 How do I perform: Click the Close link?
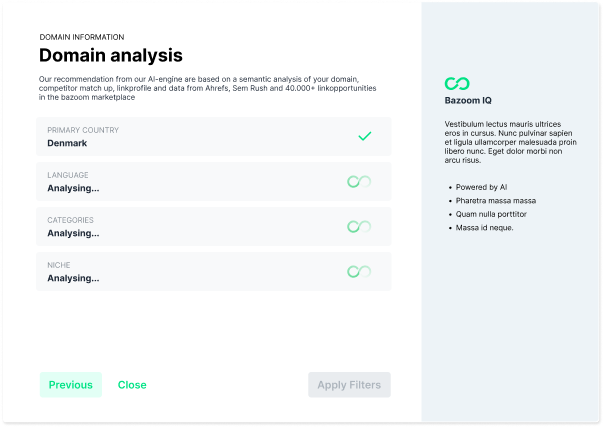tap(132, 385)
